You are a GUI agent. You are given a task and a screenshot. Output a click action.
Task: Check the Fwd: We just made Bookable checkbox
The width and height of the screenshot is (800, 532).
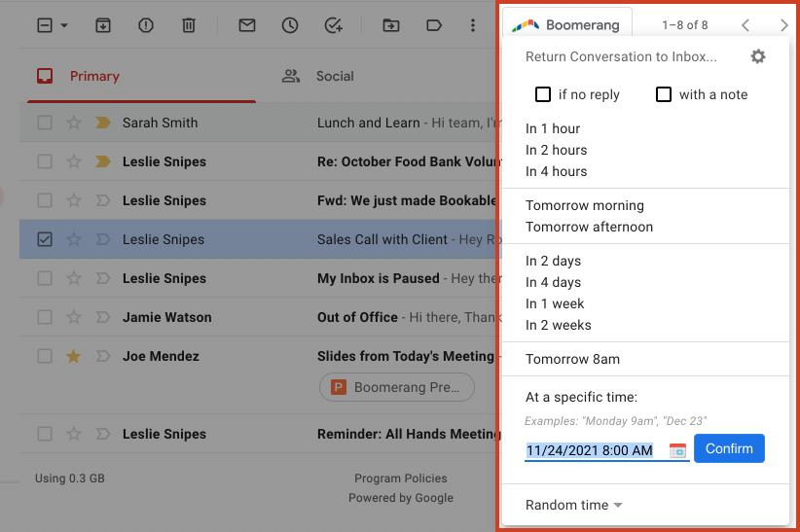(45, 200)
